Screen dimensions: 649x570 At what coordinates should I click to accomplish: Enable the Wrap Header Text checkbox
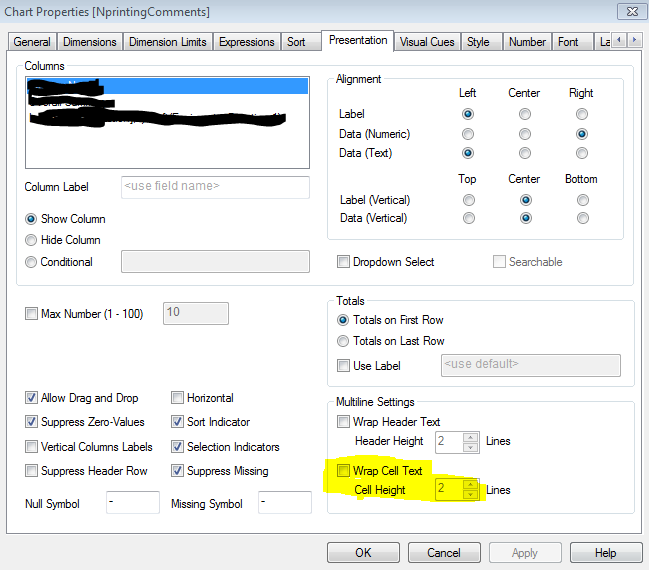tap(343, 422)
